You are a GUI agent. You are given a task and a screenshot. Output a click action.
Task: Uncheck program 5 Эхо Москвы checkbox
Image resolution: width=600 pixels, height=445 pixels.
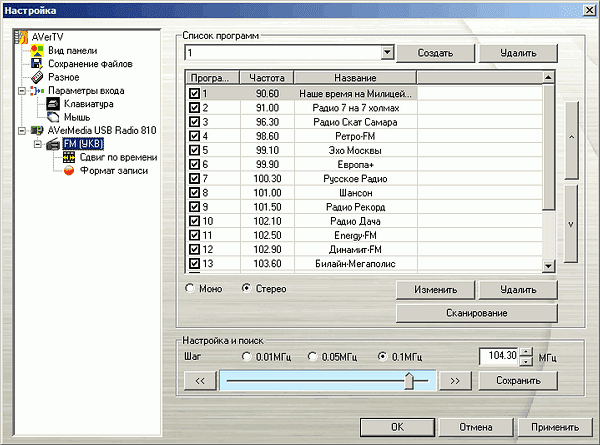(194, 150)
